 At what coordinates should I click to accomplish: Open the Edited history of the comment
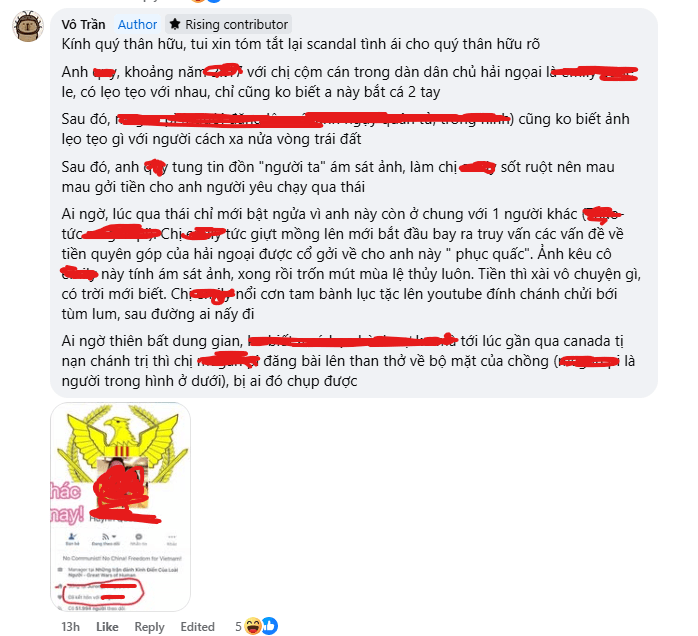pos(197,627)
